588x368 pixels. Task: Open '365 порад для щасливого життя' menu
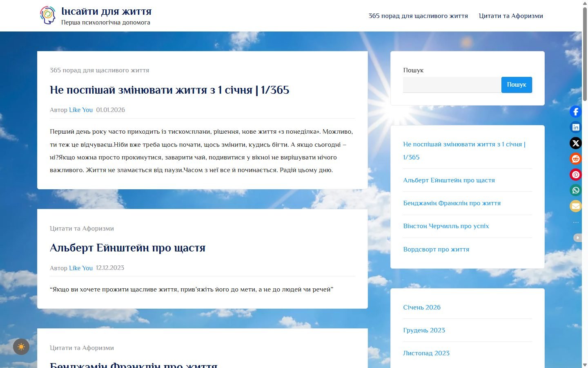coord(418,16)
